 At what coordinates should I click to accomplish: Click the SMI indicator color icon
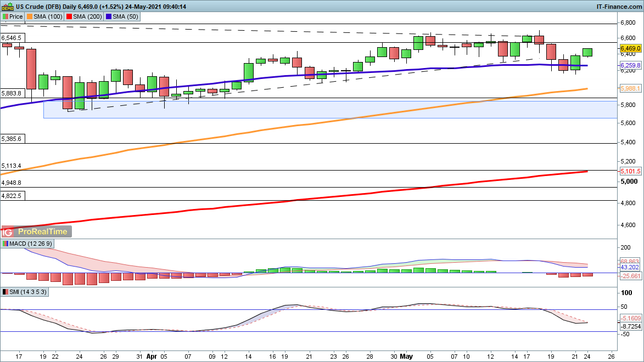[5, 292]
